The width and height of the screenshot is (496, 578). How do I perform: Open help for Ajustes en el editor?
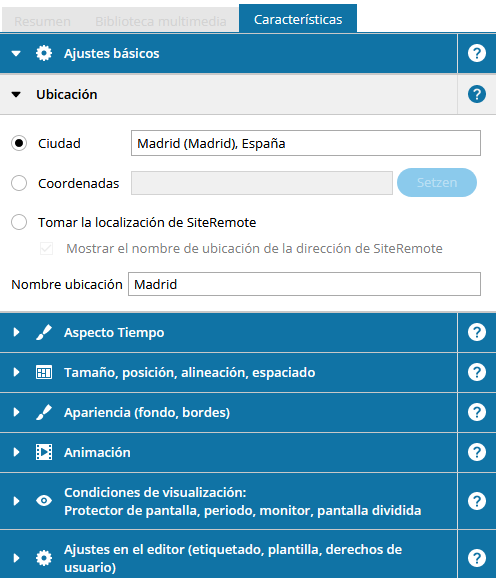pos(476,558)
